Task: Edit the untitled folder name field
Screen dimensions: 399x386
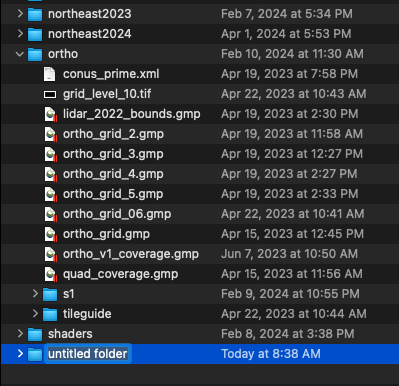Action: pos(88,354)
